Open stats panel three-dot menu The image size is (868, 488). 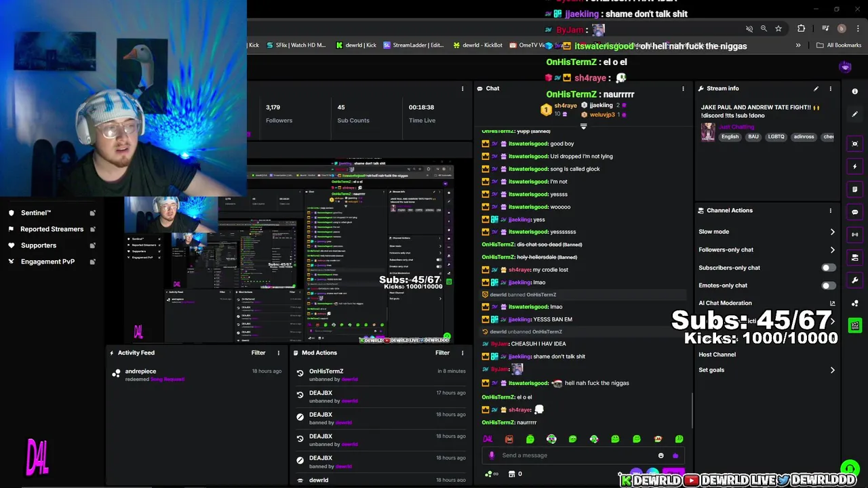(462, 88)
